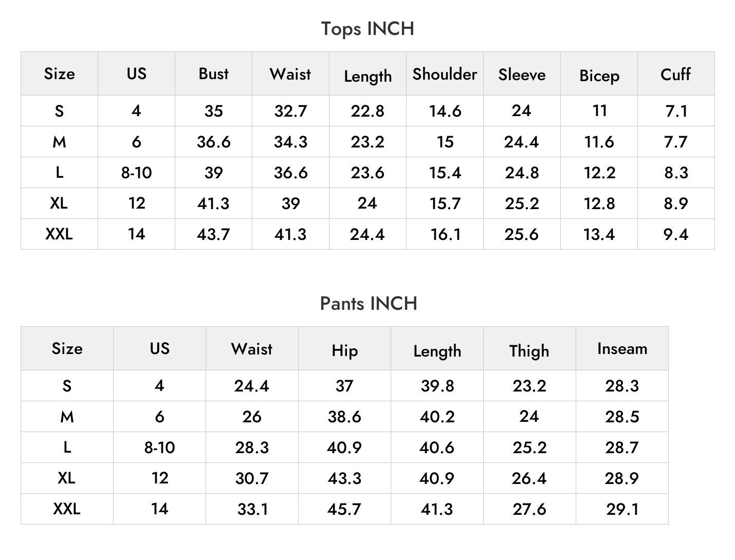735x560 pixels.
Task: Select the 45.7 hip value cell
Action: tap(344, 509)
